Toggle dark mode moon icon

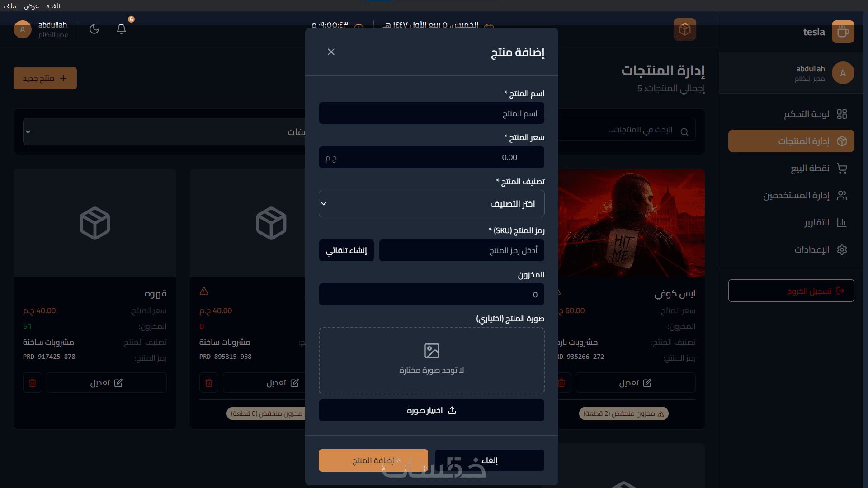point(94,29)
